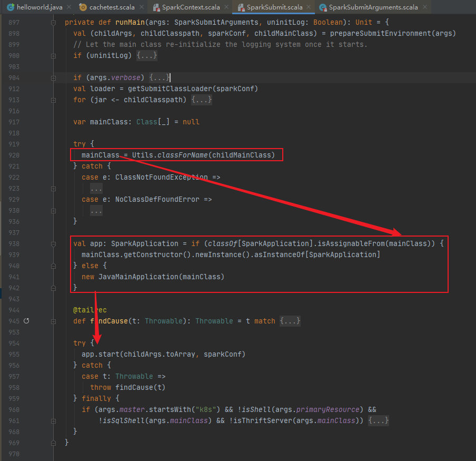
Task: Close the cachetest.scala tab
Action: tap(142, 7)
